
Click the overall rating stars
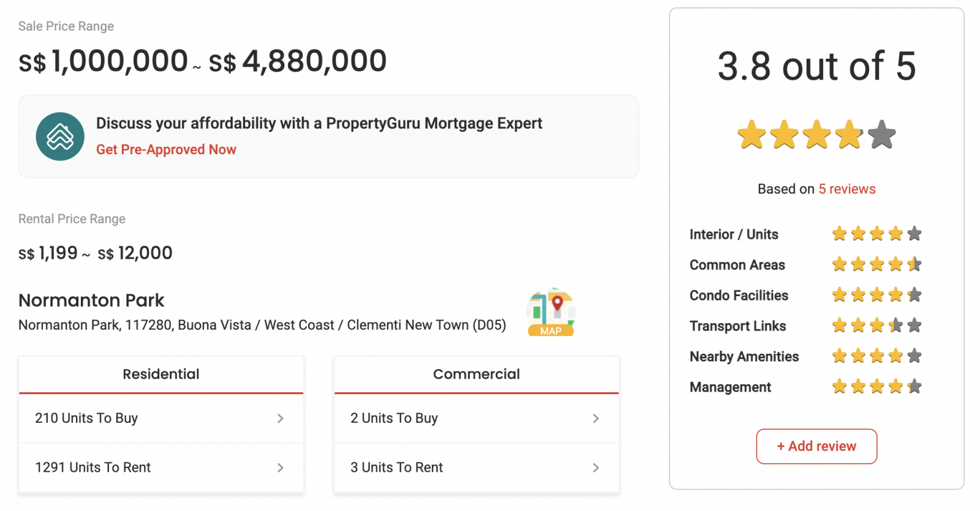pos(816,135)
